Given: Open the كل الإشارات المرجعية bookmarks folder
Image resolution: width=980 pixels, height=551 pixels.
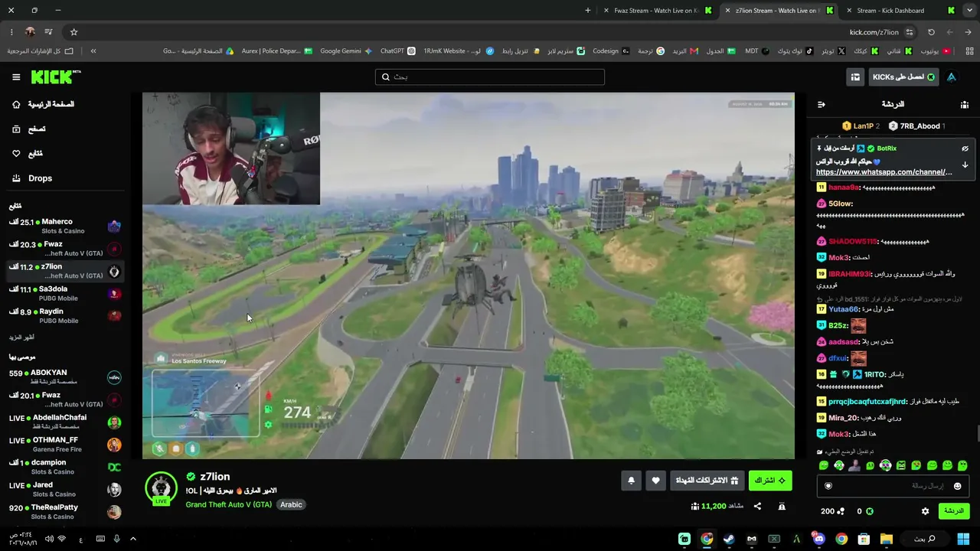Looking at the screenshot, I should click(41, 51).
